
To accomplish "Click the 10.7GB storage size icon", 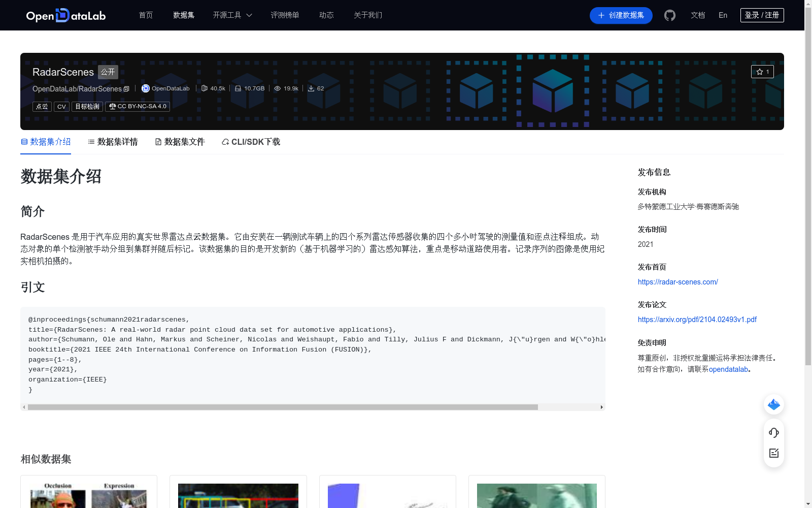I will tap(238, 88).
